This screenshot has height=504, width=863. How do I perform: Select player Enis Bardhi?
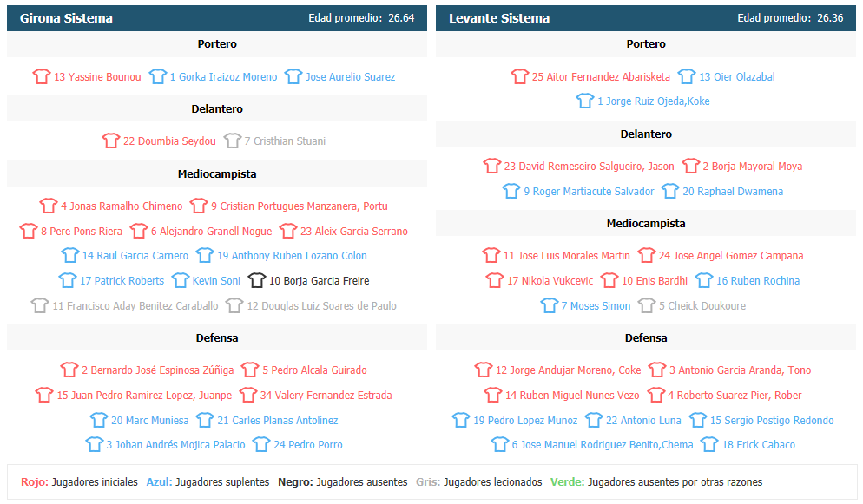point(655,281)
